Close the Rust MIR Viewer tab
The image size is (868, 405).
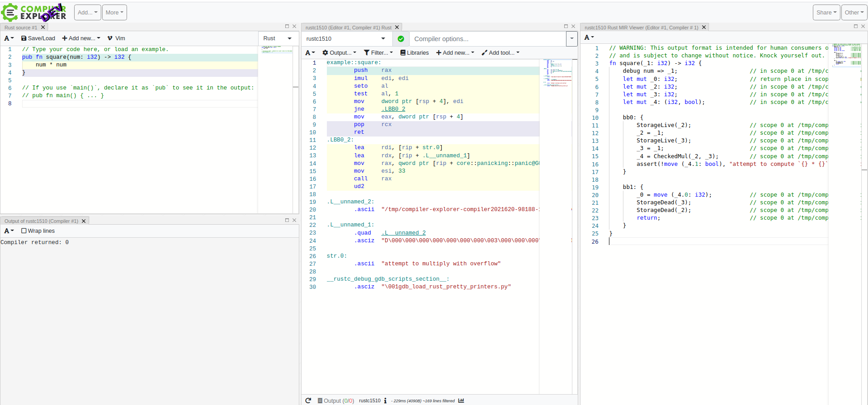704,28
